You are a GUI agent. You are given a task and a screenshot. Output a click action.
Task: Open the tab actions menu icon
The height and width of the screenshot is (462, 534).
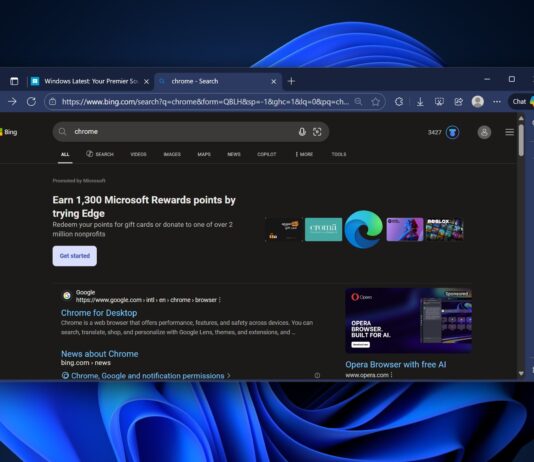pyautogui.click(x=14, y=81)
